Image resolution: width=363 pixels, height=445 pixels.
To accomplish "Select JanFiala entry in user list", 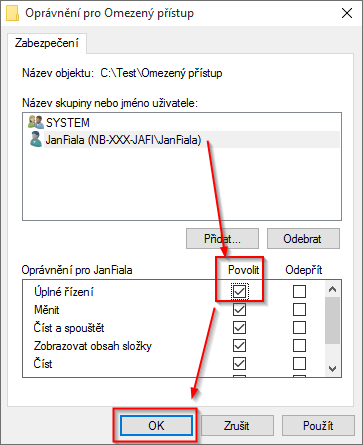I will [x=182, y=140].
